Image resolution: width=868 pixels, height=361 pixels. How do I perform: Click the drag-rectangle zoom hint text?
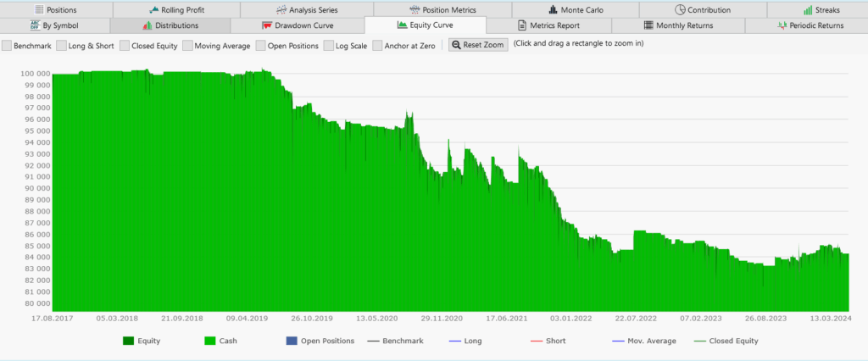[x=578, y=43]
